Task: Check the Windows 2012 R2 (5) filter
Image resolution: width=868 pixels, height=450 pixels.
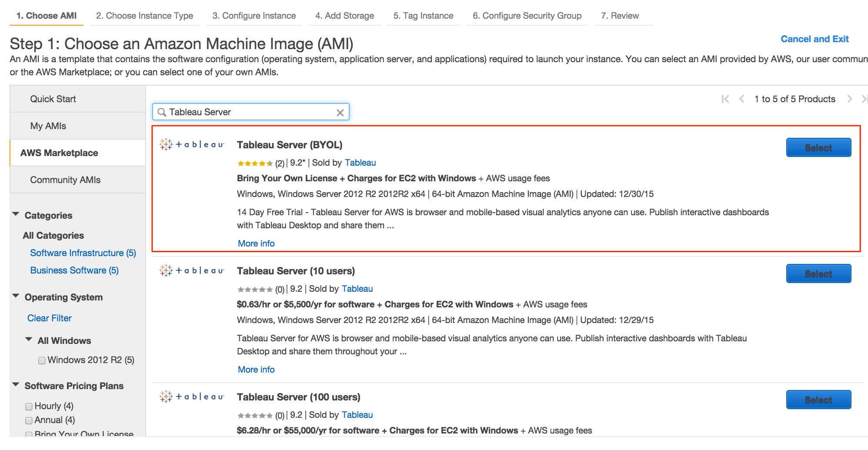Action: pyautogui.click(x=42, y=360)
